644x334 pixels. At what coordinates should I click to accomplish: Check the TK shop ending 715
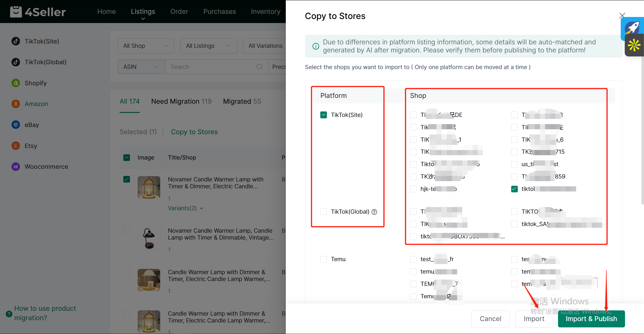pos(514,152)
